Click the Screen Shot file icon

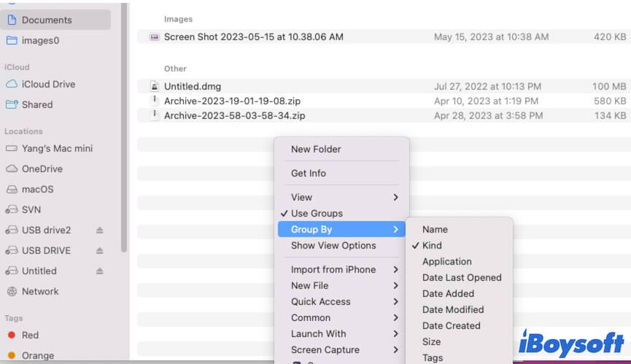[154, 37]
